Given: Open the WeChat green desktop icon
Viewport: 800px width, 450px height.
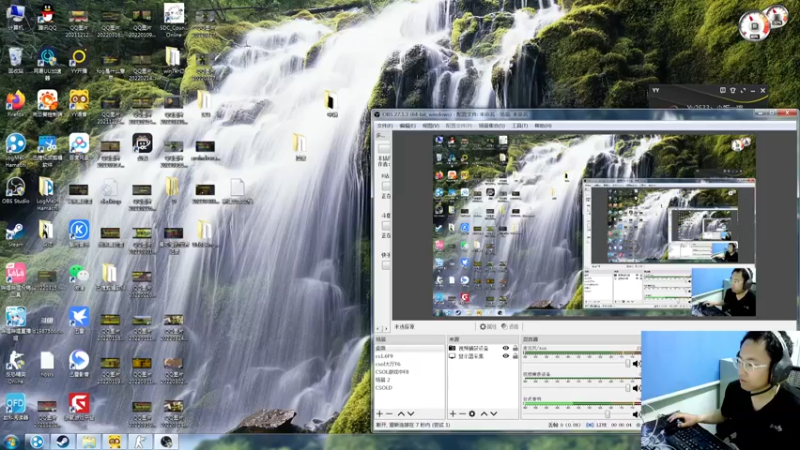Looking at the screenshot, I should [79, 277].
